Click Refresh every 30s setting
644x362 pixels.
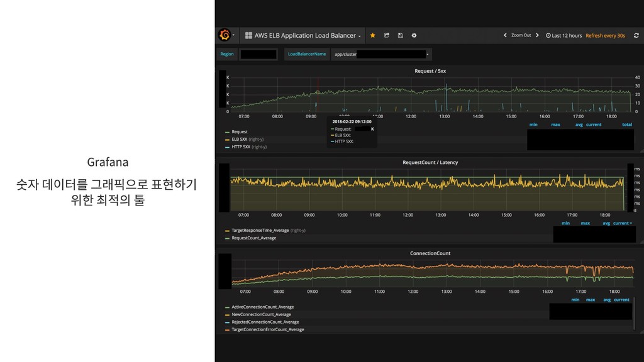point(605,35)
